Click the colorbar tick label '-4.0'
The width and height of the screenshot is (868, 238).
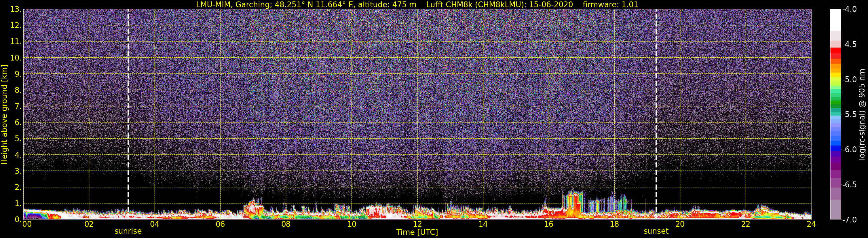849,10
